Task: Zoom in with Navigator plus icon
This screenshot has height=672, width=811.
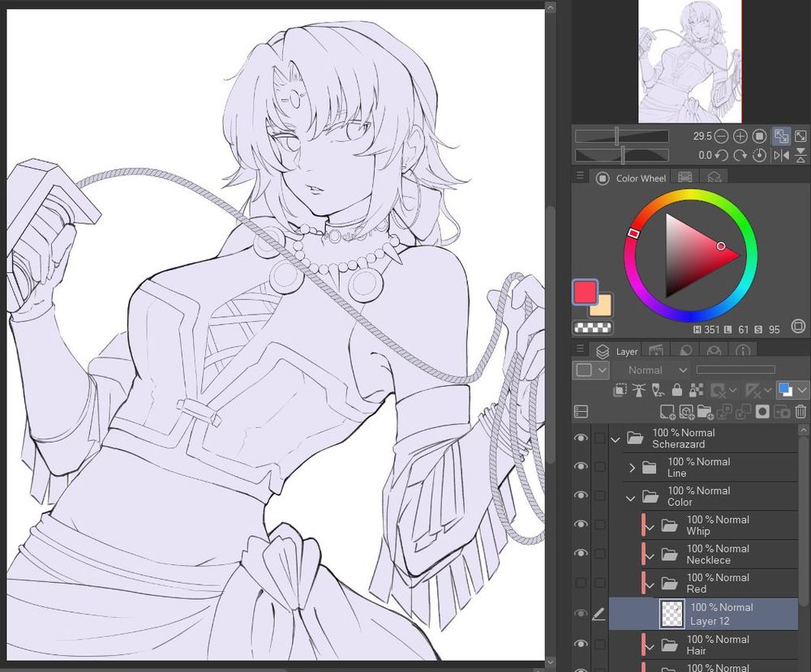Action: click(740, 136)
